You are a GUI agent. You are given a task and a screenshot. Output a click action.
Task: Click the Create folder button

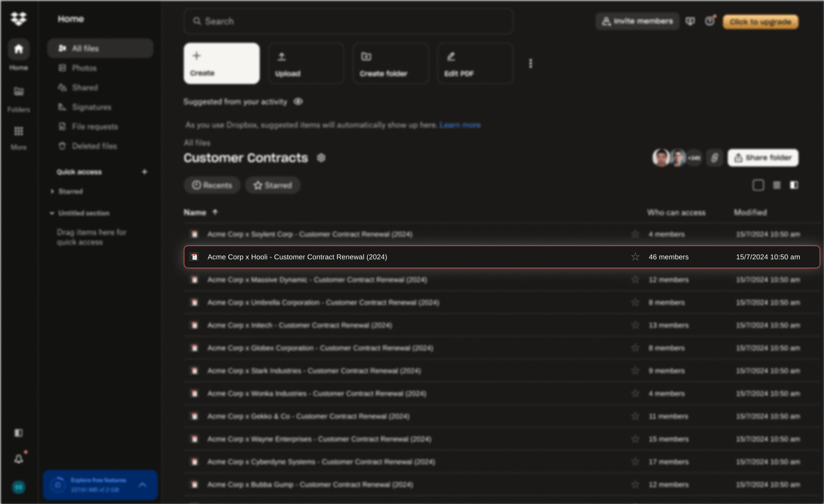tap(391, 63)
